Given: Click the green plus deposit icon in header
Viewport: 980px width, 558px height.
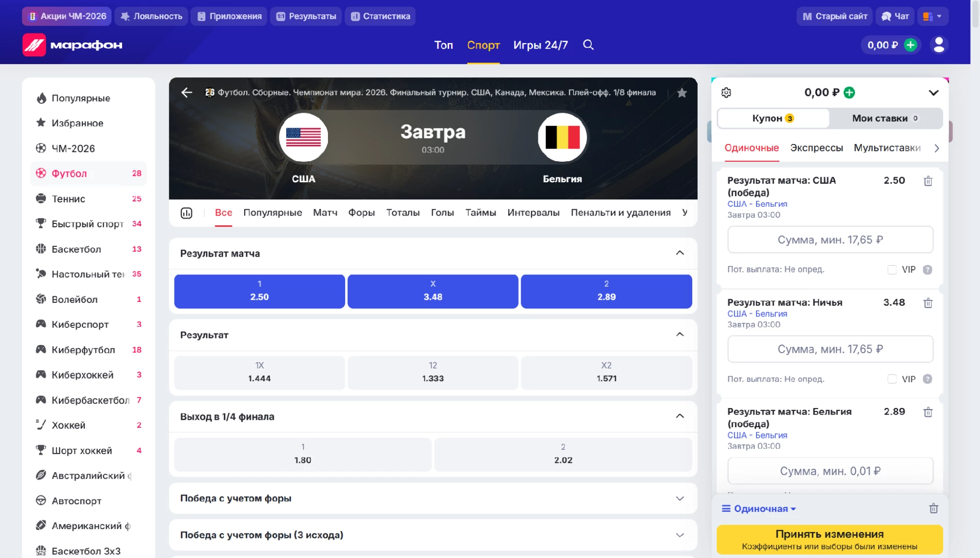Looking at the screenshot, I should pos(910,45).
